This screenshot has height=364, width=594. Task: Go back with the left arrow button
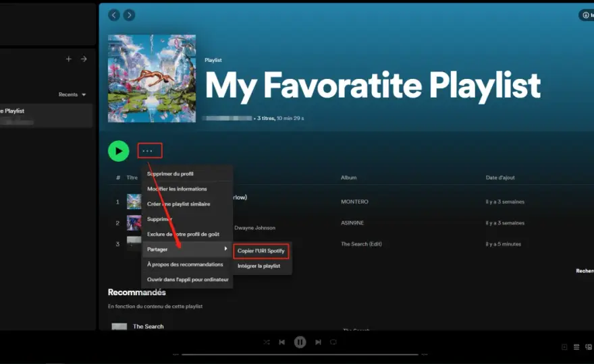114,15
